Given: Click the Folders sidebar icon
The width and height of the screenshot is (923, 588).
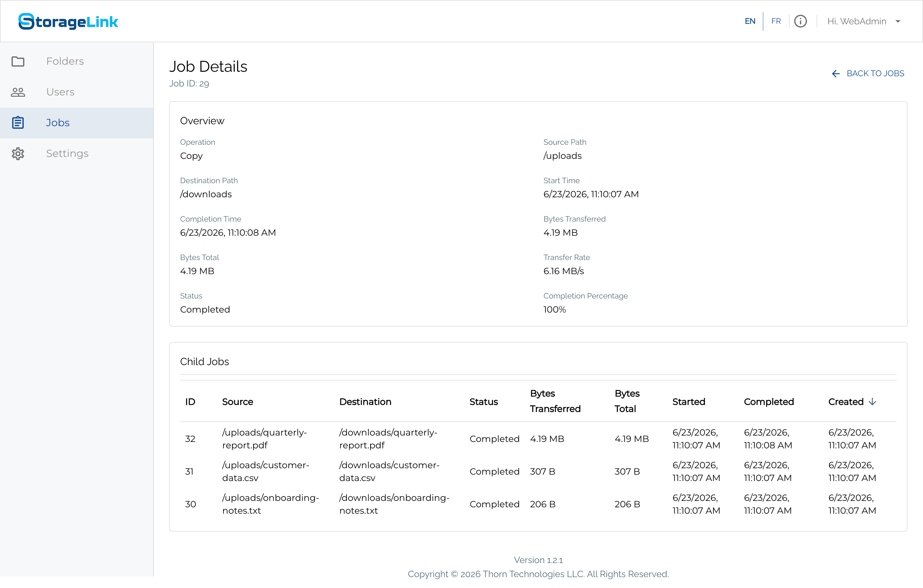Looking at the screenshot, I should (x=18, y=61).
